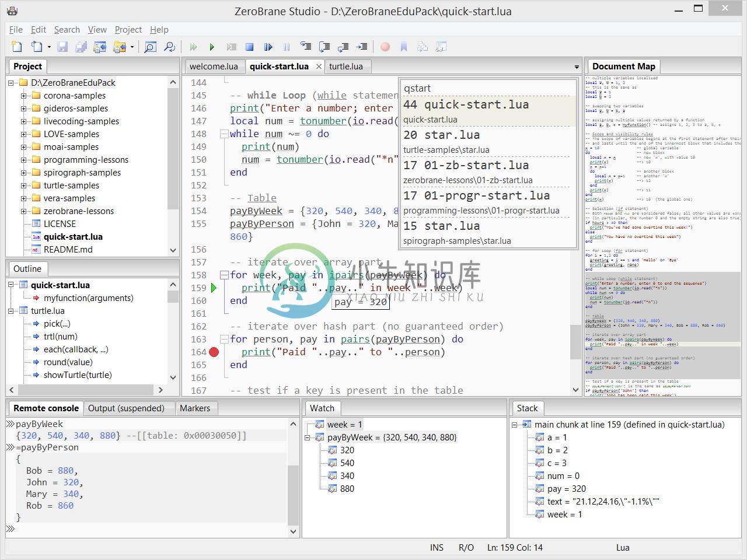The height and width of the screenshot is (560, 747).
Task: Click the Run to Cursor icon
Action: tap(362, 47)
